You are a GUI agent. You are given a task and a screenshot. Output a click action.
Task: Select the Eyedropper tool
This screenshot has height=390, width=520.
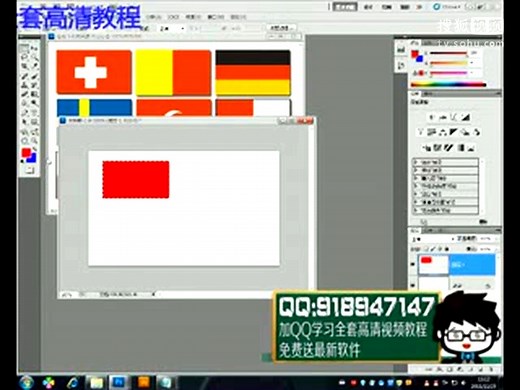(x=34, y=67)
